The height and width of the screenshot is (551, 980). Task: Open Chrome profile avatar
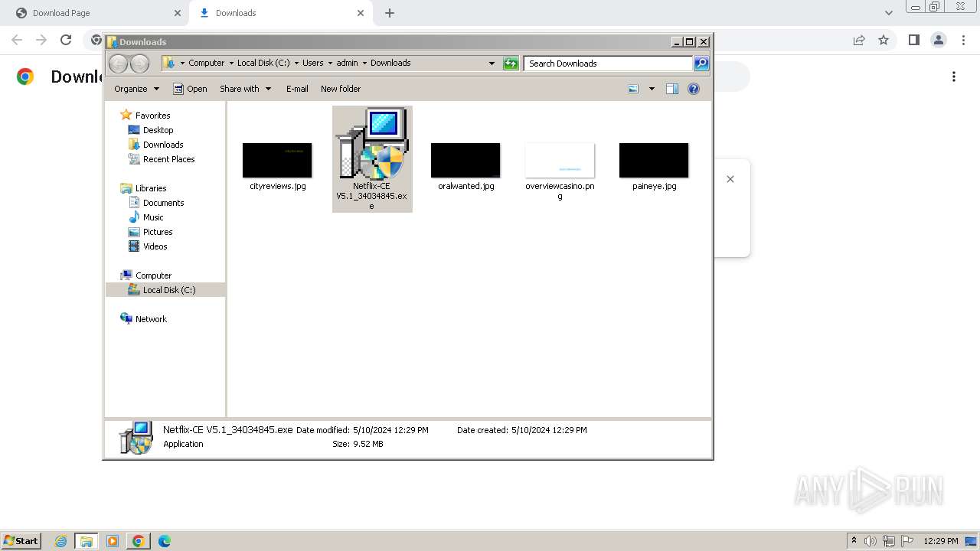point(939,40)
